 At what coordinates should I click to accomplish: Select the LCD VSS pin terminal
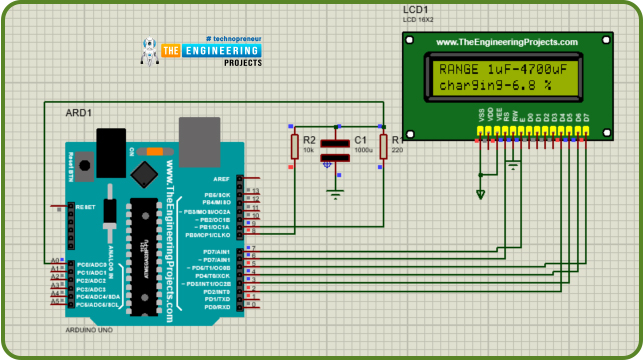[480, 131]
